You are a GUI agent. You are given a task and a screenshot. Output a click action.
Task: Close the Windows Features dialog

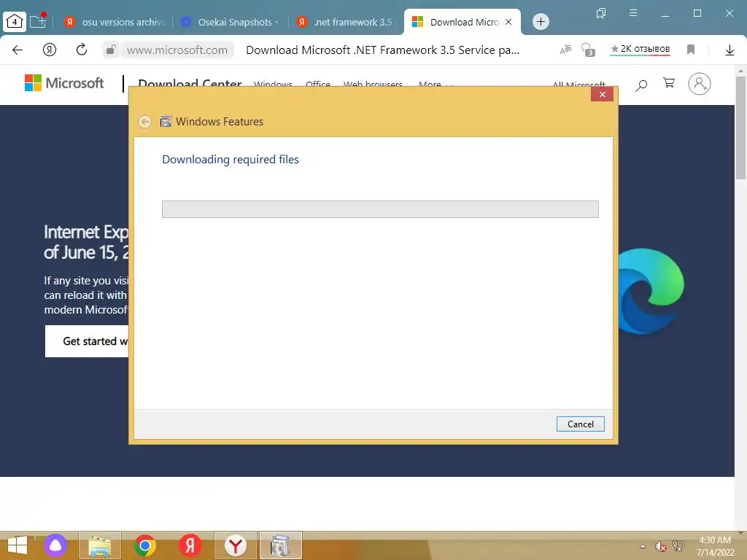(x=602, y=94)
